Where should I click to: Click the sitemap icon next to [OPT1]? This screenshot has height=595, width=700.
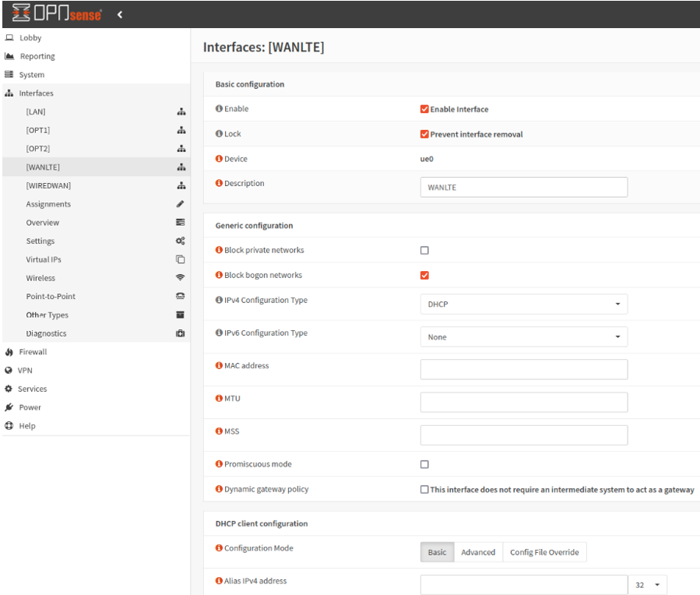(181, 130)
